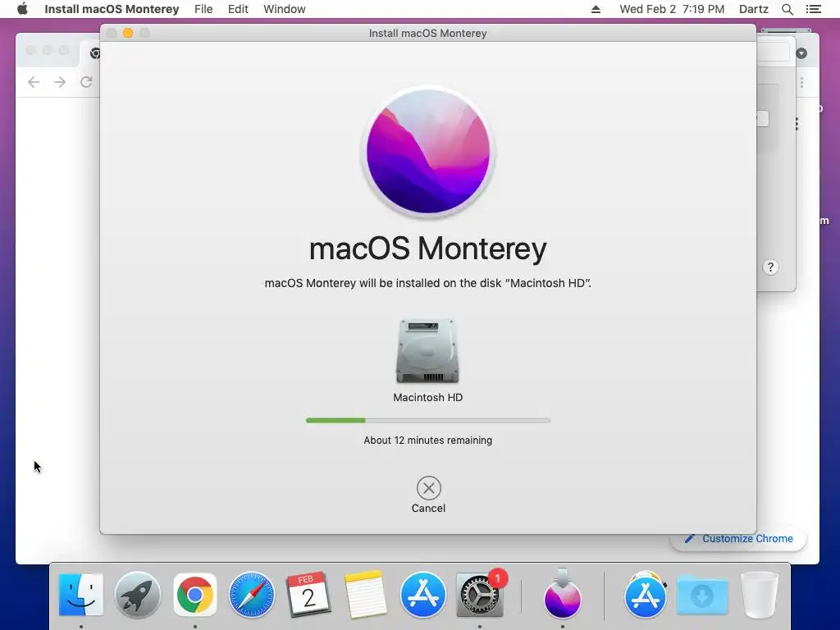Open Finder from the Dock
Image resolution: width=840 pixels, height=630 pixels.
pyautogui.click(x=81, y=595)
